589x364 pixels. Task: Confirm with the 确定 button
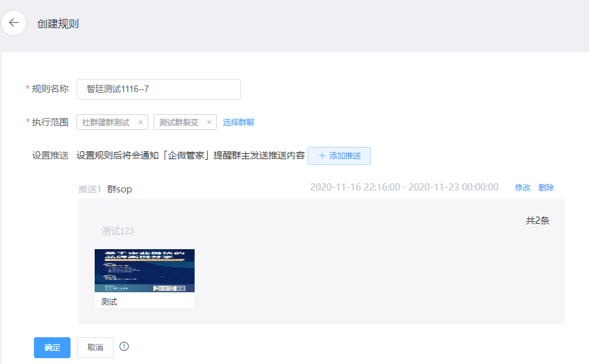click(52, 348)
